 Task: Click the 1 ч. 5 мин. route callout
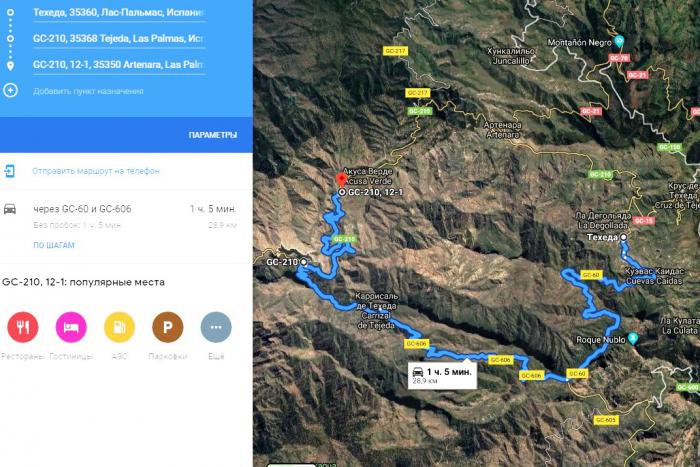(x=442, y=375)
